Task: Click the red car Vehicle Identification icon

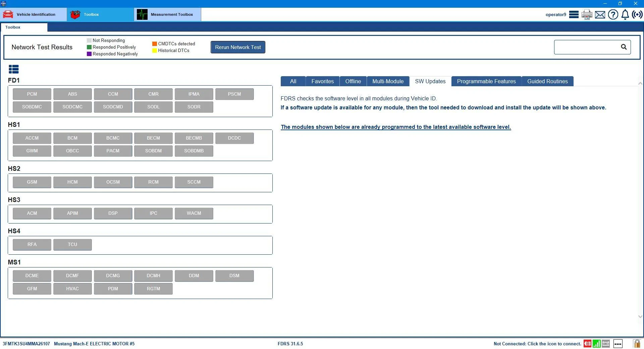Action: (x=8, y=14)
